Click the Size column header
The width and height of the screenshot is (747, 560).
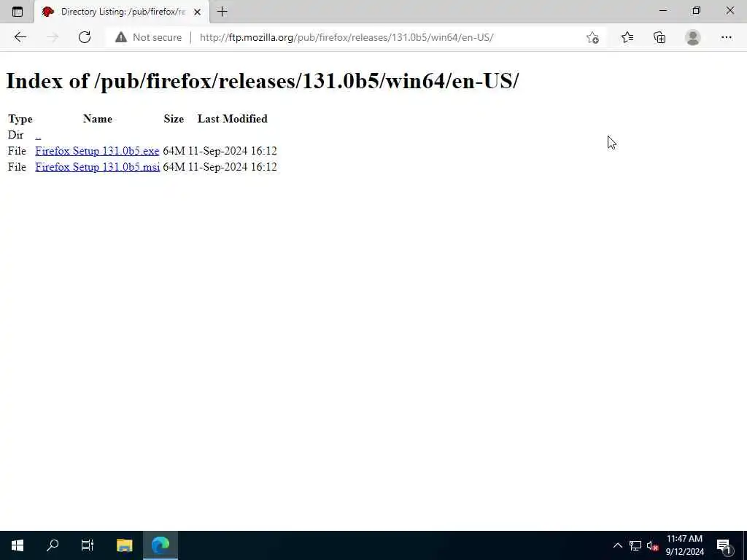[x=174, y=119]
